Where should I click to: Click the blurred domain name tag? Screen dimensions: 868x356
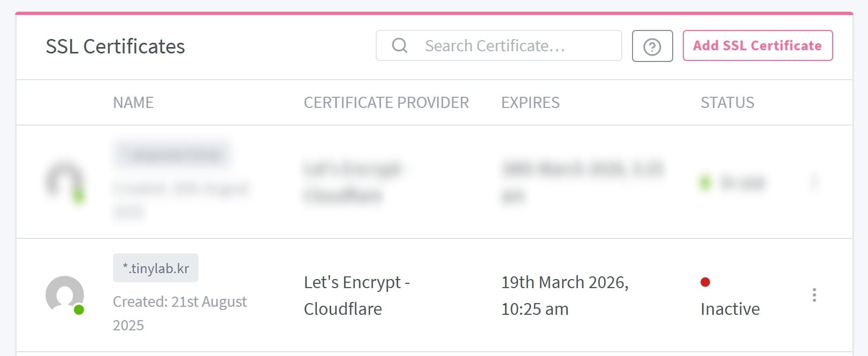click(x=171, y=154)
